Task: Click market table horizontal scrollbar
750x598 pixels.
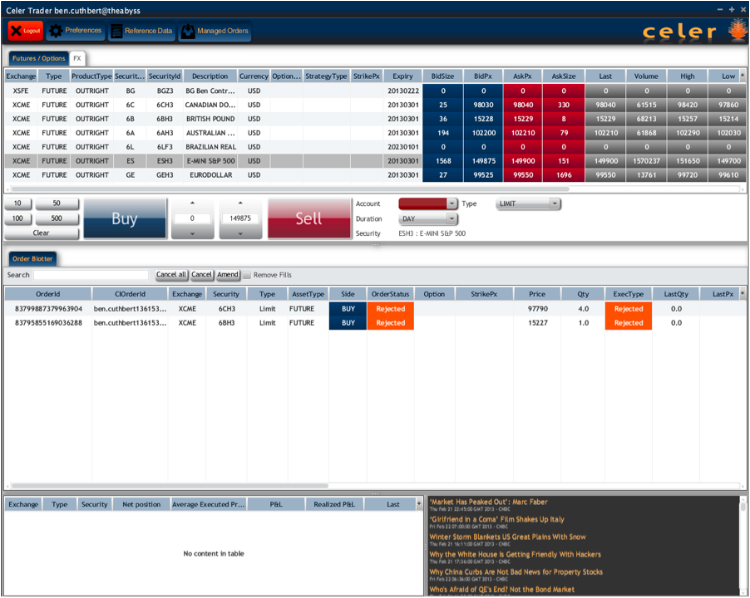Action: (290, 189)
